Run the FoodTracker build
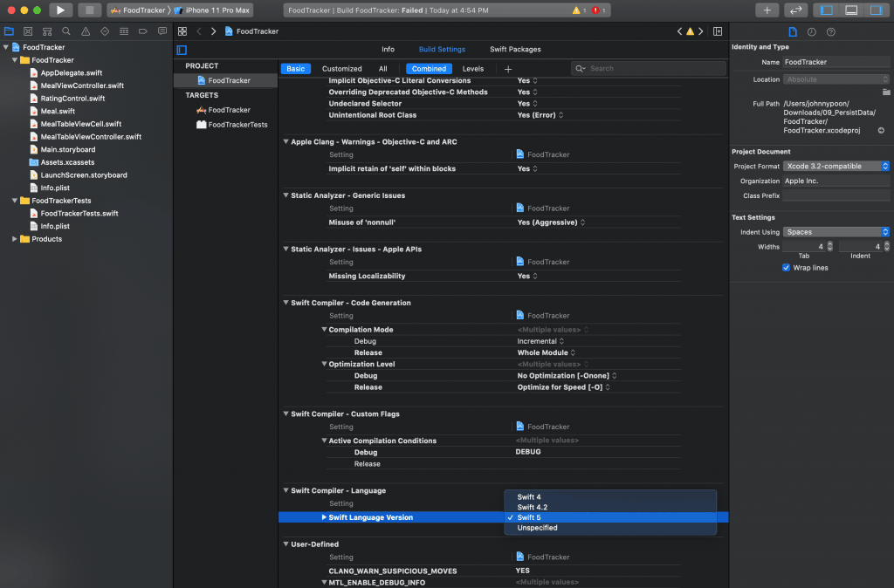 (60, 10)
